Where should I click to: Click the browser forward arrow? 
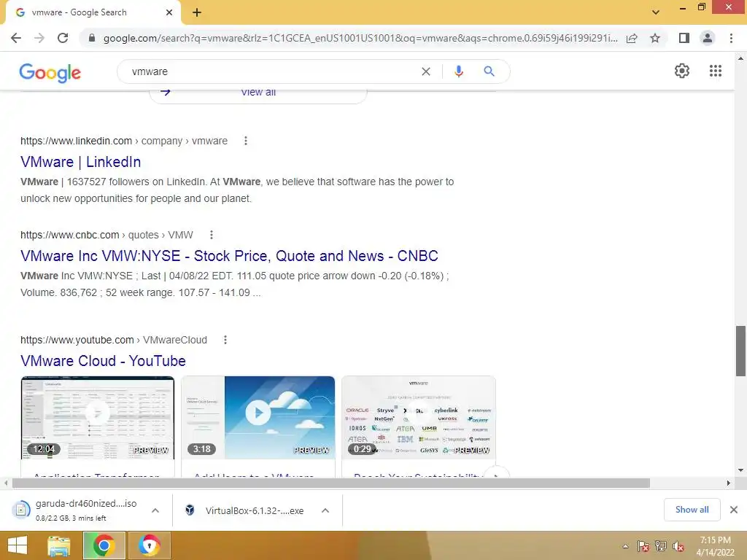39,38
